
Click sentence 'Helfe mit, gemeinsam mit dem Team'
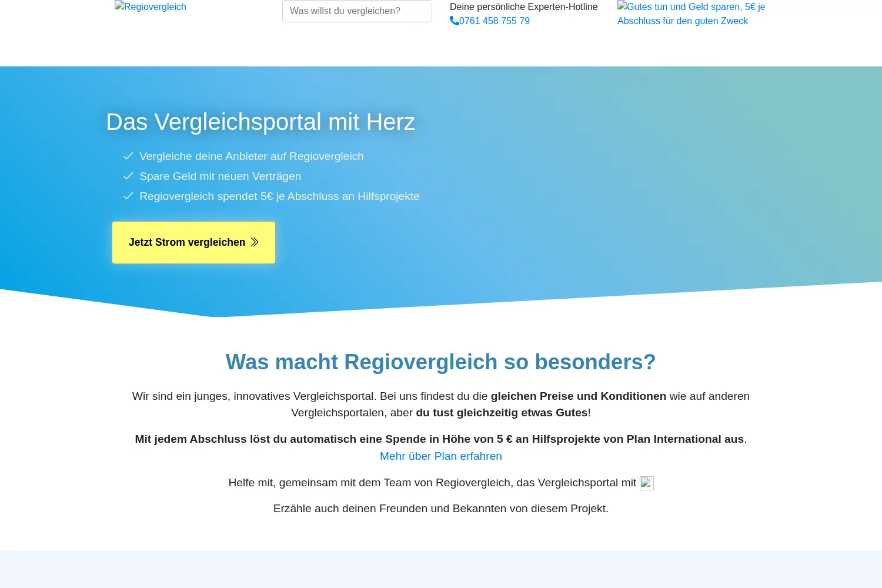click(432, 483)
